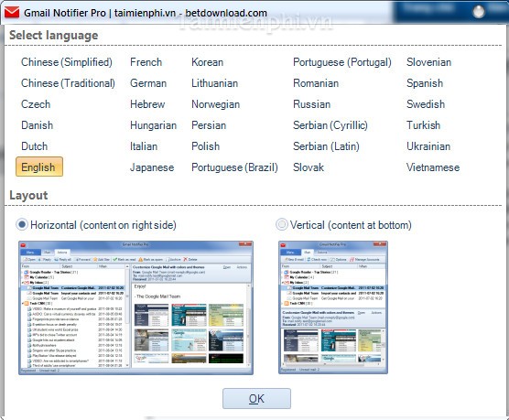
Task: Click the Gmail Notifier Pro envelope icon
Action: 12,13
